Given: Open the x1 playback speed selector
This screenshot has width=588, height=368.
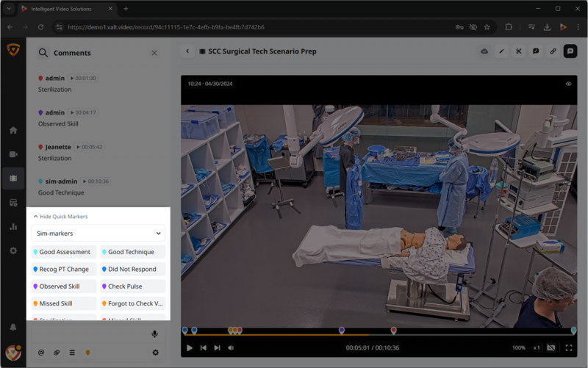Looking at the screenshot, I should click(537, 347).
